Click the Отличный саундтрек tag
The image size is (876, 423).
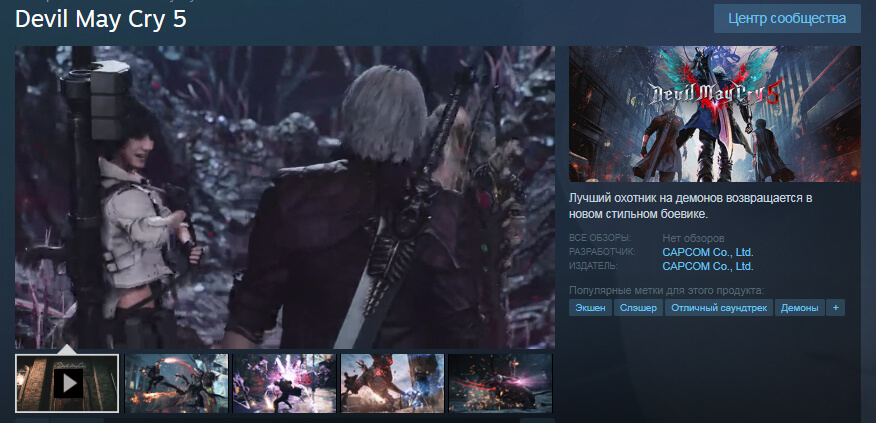pyautogui.click(x=719, y=308)
